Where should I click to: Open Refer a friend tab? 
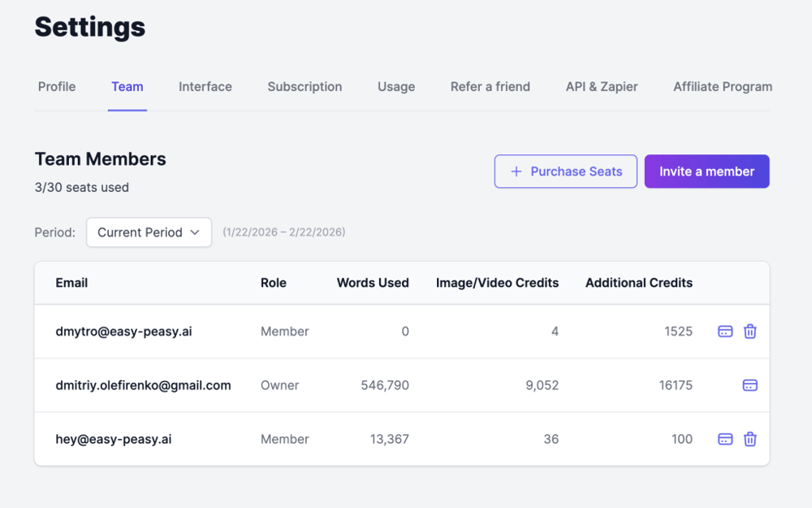click(490, 87)
